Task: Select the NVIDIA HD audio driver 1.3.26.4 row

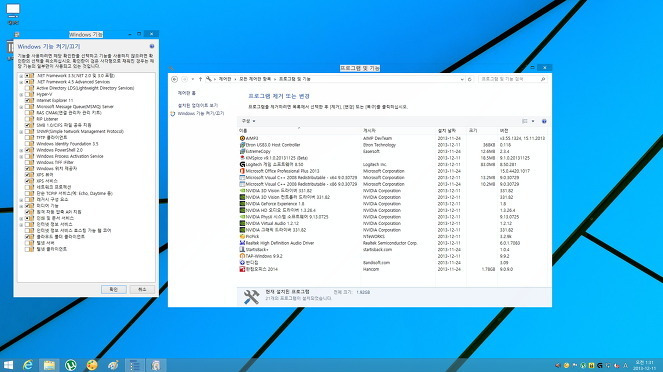Action: click(393, 210)
